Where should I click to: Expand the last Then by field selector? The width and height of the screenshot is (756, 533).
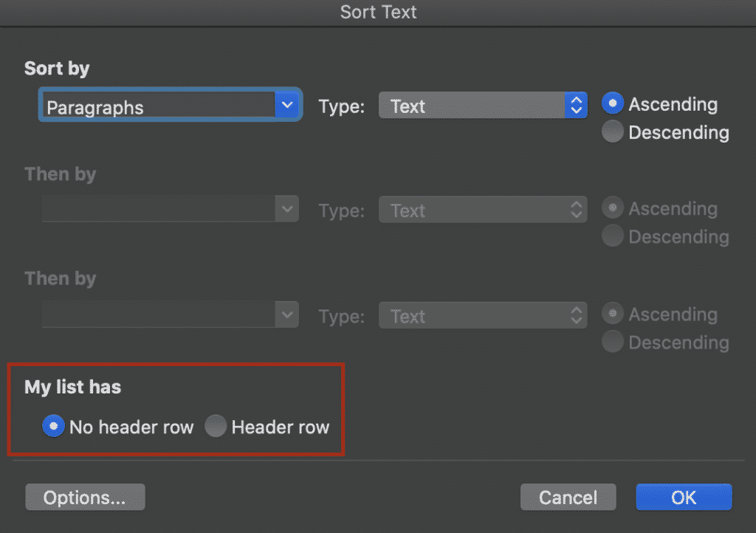point(286,315)
